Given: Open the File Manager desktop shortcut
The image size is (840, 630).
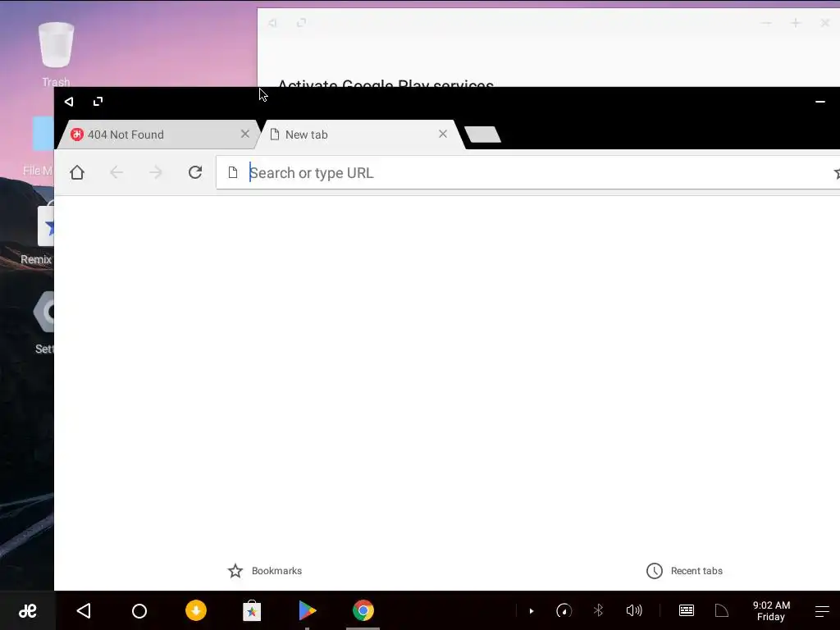Looking at the screenshot, I should click(39, 146).
